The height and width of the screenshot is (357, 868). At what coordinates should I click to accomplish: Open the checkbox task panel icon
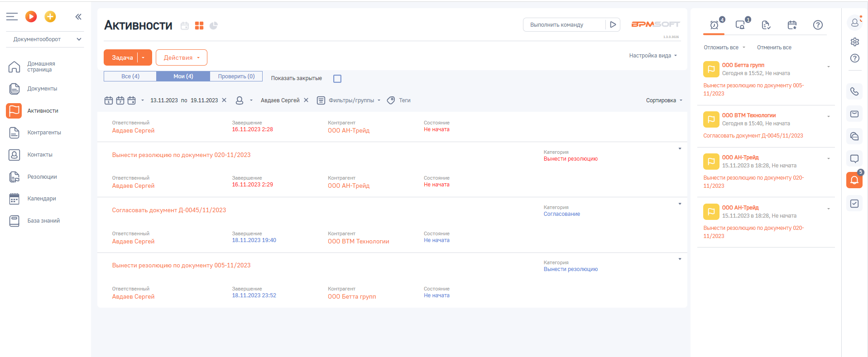854,204
